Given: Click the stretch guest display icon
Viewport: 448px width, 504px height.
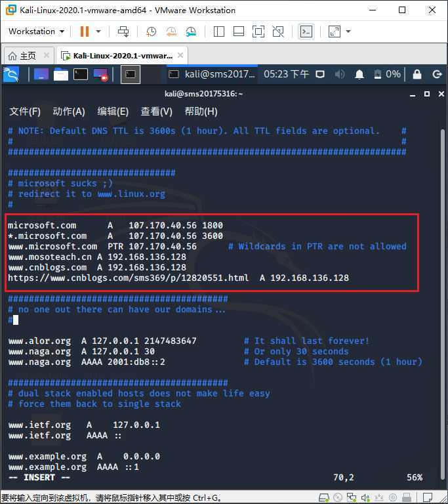Looking at the screenshot, I should [x=335, y=31].
